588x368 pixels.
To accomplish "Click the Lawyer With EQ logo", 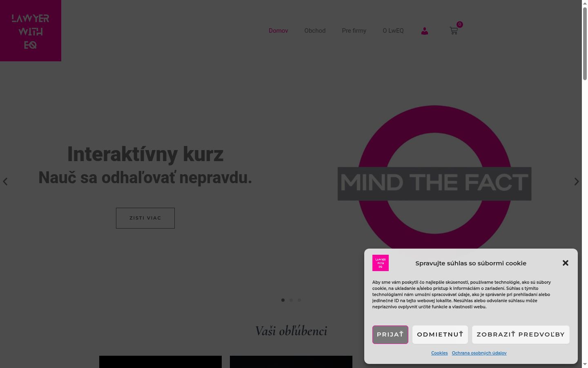I will [x=31, y=31].
